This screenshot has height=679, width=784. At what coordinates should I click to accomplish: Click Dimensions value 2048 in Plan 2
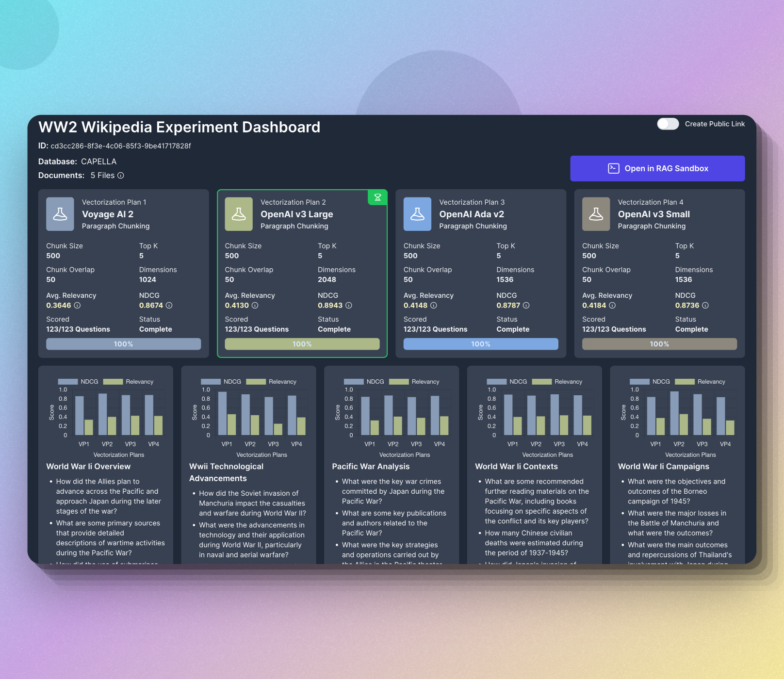[x=327, y=280]
